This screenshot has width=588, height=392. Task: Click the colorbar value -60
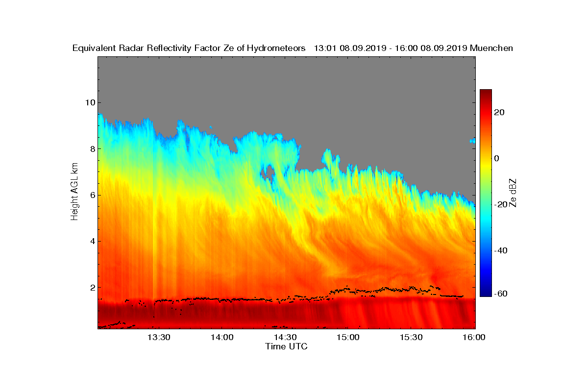pos(501,294)
